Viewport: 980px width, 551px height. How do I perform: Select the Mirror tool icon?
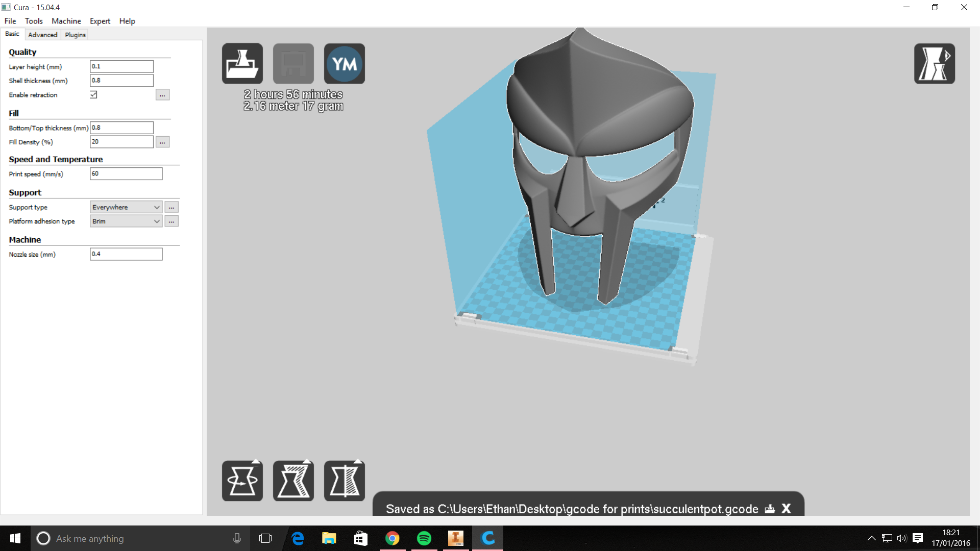tap(345, 481)
